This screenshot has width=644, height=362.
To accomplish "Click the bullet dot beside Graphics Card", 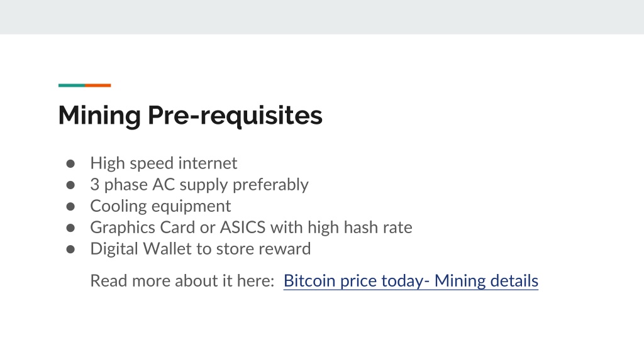I will click(x=70, y=228).
